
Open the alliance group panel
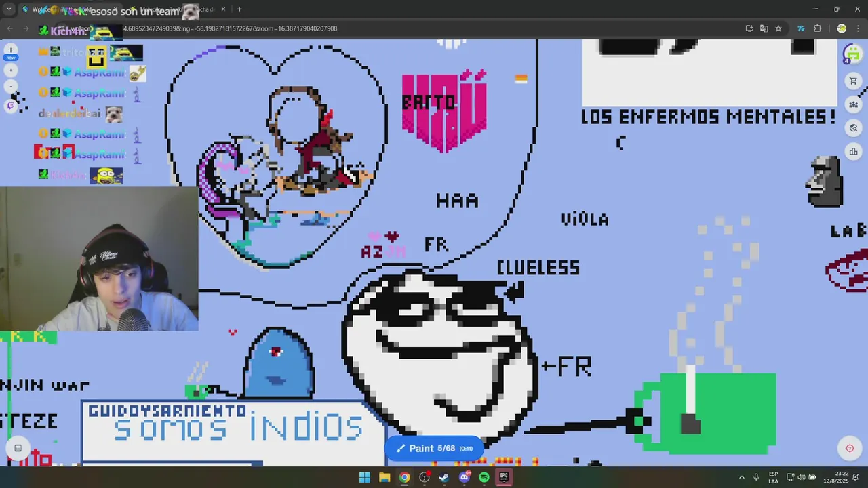click(853, 104)
